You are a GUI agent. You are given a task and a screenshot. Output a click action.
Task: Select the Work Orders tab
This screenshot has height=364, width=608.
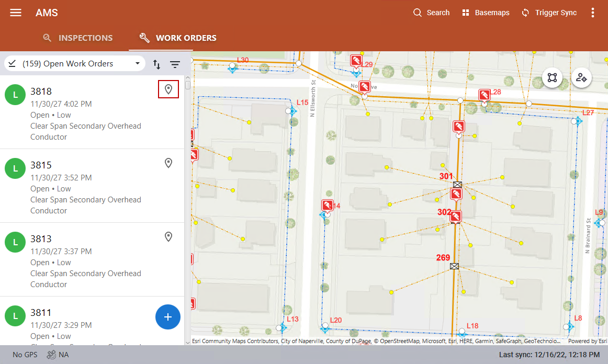178,38
